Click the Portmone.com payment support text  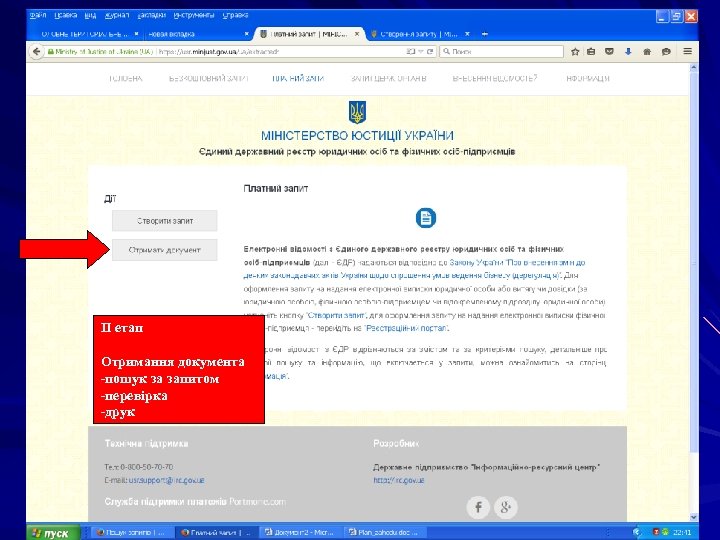point(257,502)
